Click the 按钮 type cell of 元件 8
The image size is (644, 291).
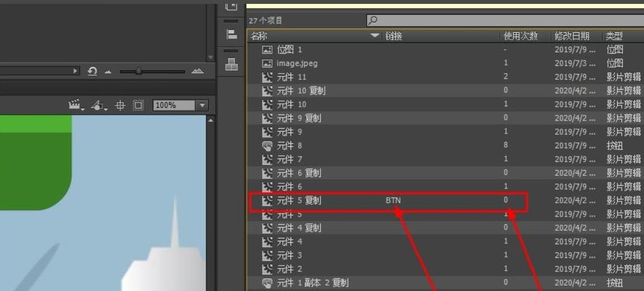(615, 145)
